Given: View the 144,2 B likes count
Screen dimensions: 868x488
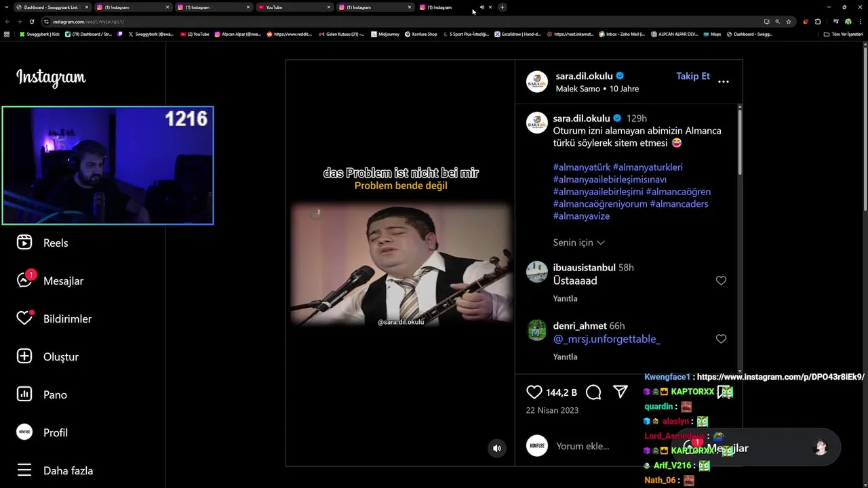Looking at the screenshot, I should [x=561, y=392].
